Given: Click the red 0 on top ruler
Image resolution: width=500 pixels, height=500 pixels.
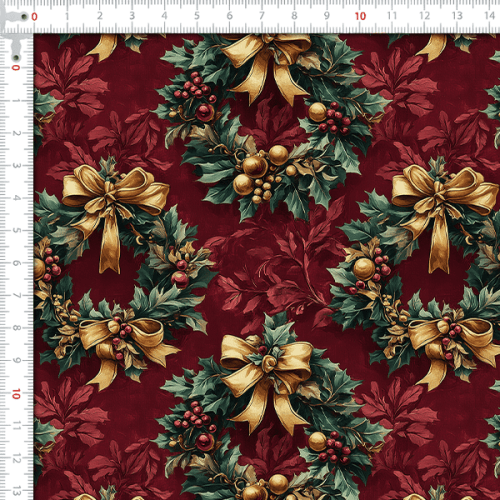Looking at the screenshot, I should [x=34, y=17].
